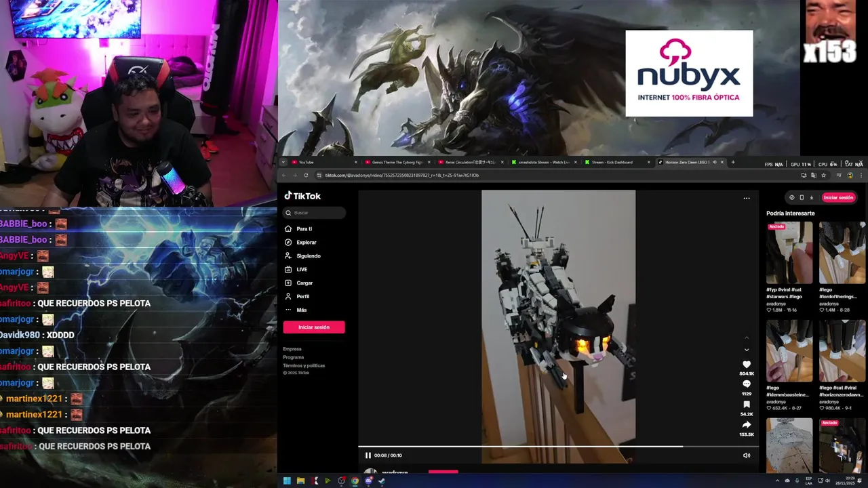Click the TikTok coin icon in header
This screenshot has height=488, width=868.
(x=792, y=197)
